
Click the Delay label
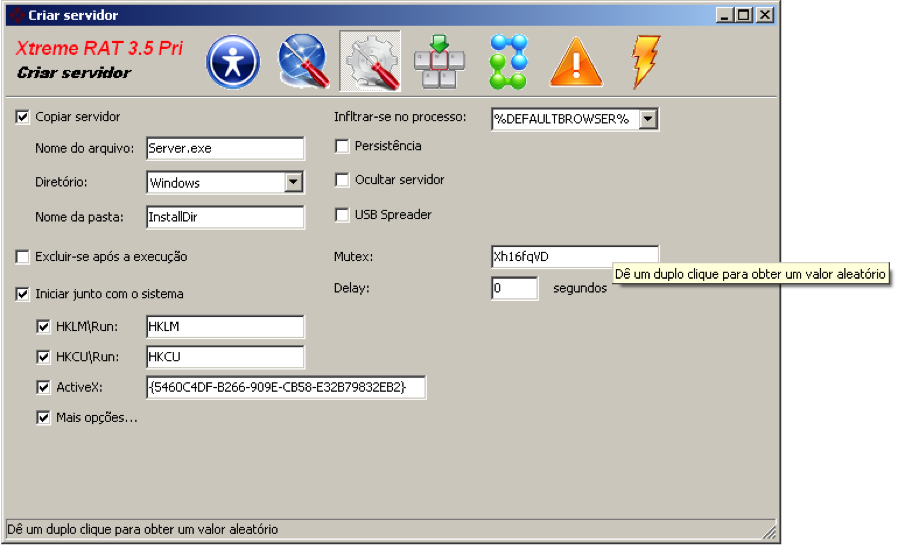352,288
